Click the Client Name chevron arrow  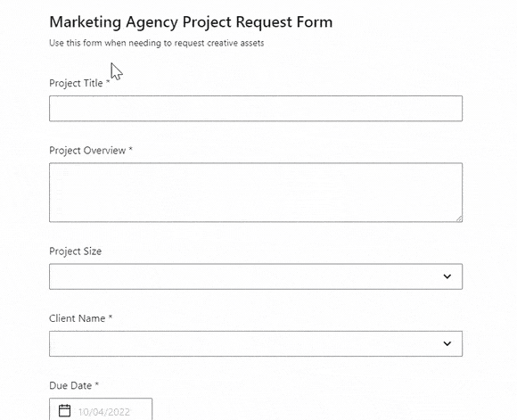447,344
